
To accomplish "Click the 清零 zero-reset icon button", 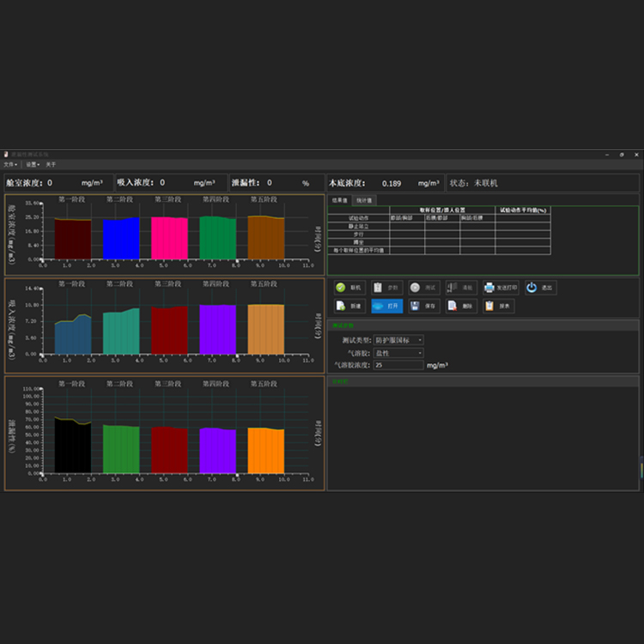I will (x=461, y=288).
